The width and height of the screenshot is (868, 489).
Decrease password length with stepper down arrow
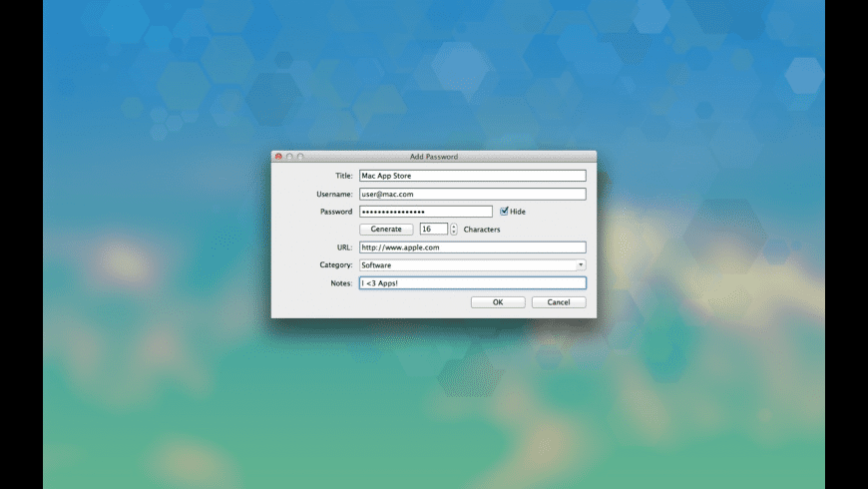(x=453, y=233)
